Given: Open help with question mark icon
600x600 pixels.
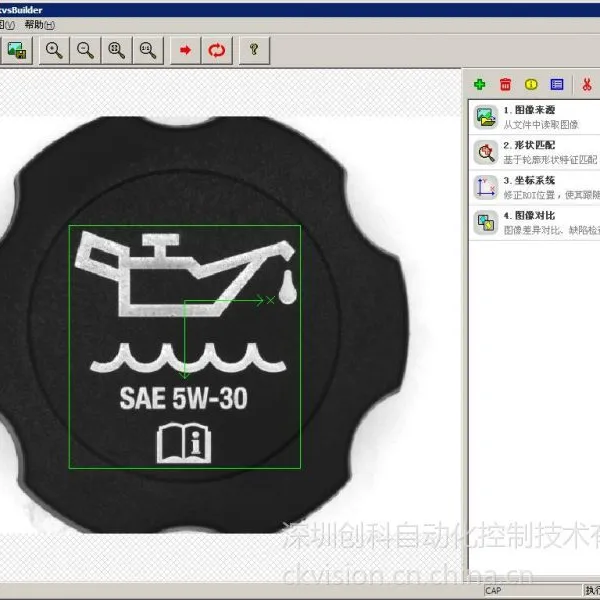Looking at the screenshot, I should (x=254, y=50).
